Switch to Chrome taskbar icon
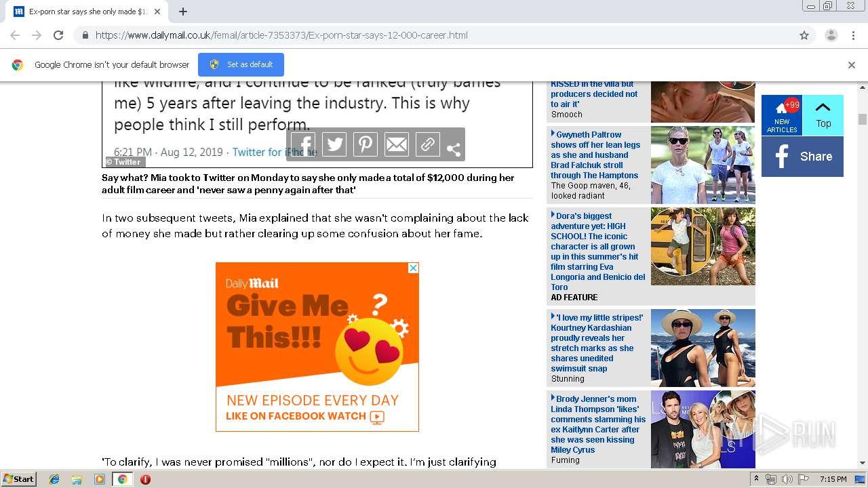868x488 pixels. point(122,479)
